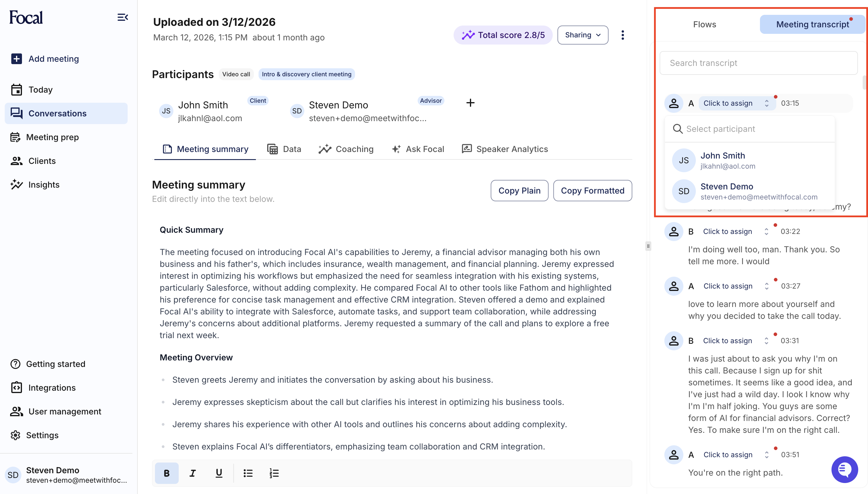Toggle italic formatting
This screenshot has height=494, width=868.
[x=192, y=473]
